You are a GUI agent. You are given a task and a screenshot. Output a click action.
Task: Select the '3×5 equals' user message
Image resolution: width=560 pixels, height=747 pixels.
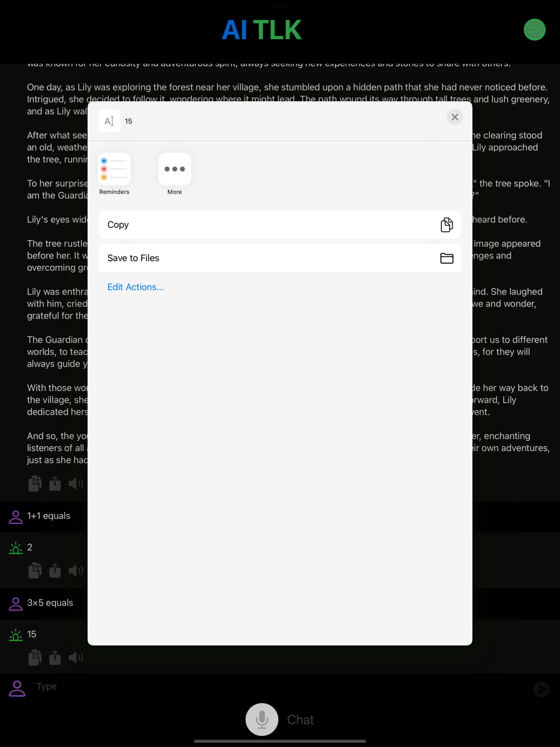point(50,603)
